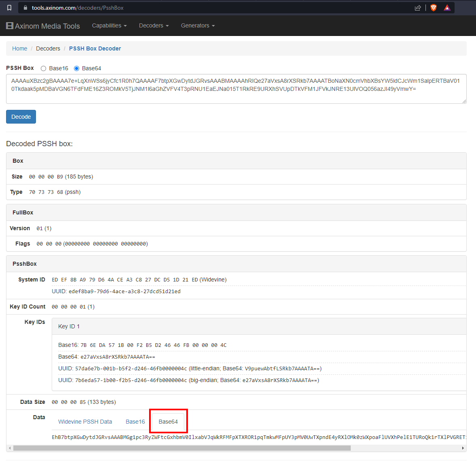Open the Capabilities dropdown menu
This screenshot has width=476, height=462.
coord(109,26)
